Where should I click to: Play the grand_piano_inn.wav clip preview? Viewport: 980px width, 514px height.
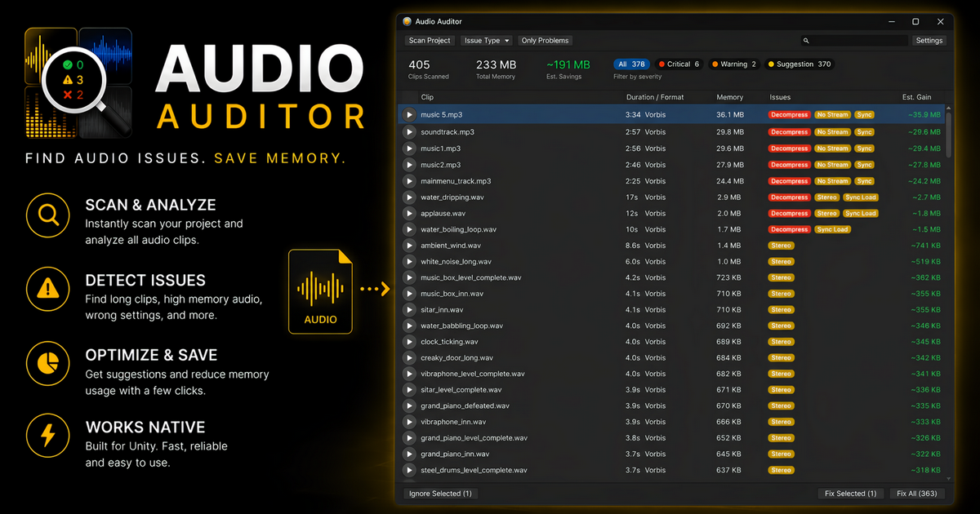pyautogui.click(x=410, y=454)
